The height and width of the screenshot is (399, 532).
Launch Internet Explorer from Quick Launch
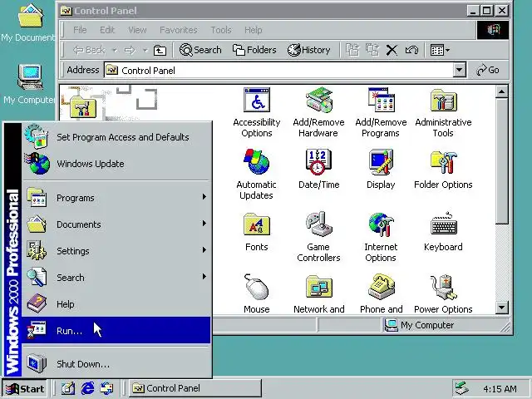pyautogui.click(x=87, y=388)
